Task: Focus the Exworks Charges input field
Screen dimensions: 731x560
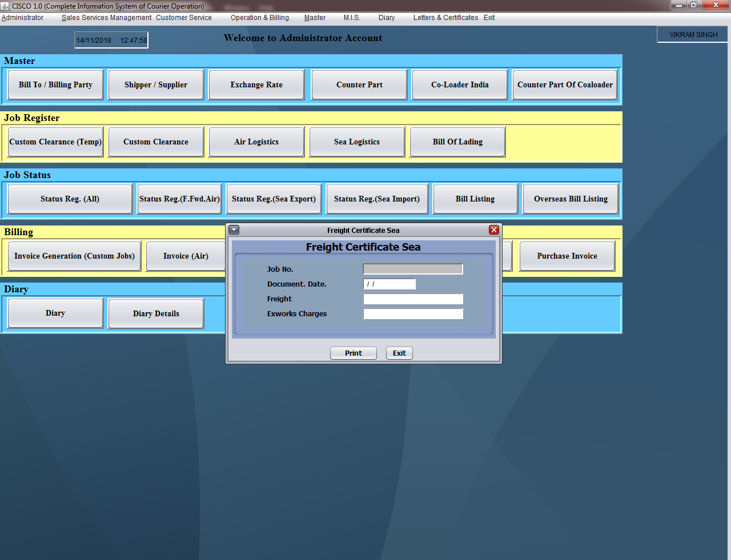Action: (413, 313)
